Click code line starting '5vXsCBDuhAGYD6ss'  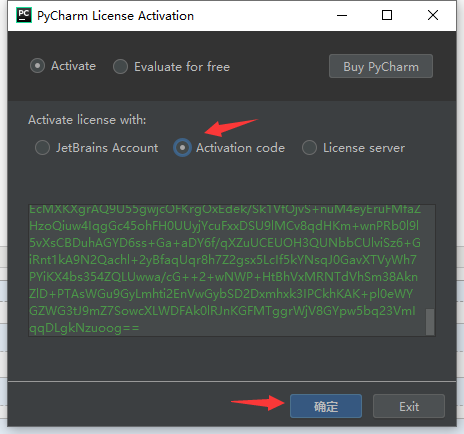point(225,243)
